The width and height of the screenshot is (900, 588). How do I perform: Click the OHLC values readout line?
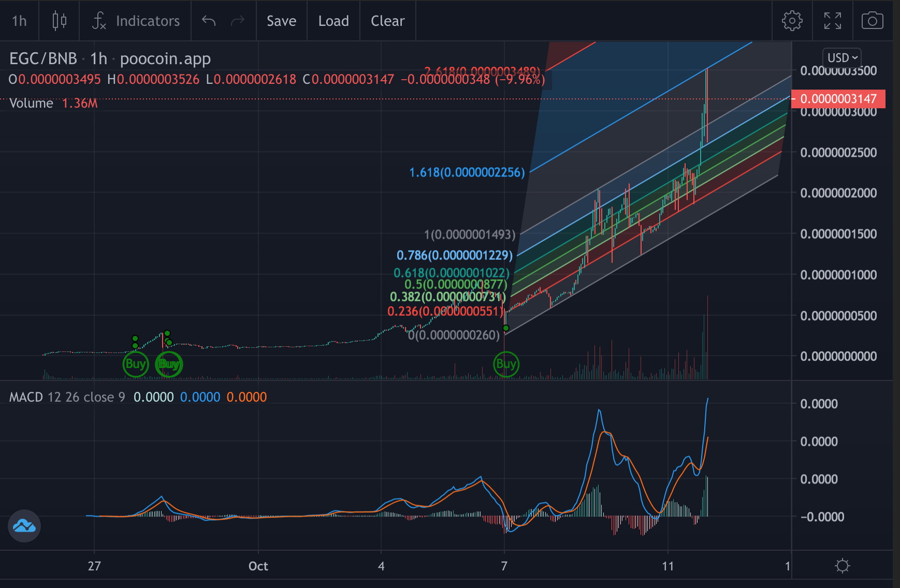[277, 79]
